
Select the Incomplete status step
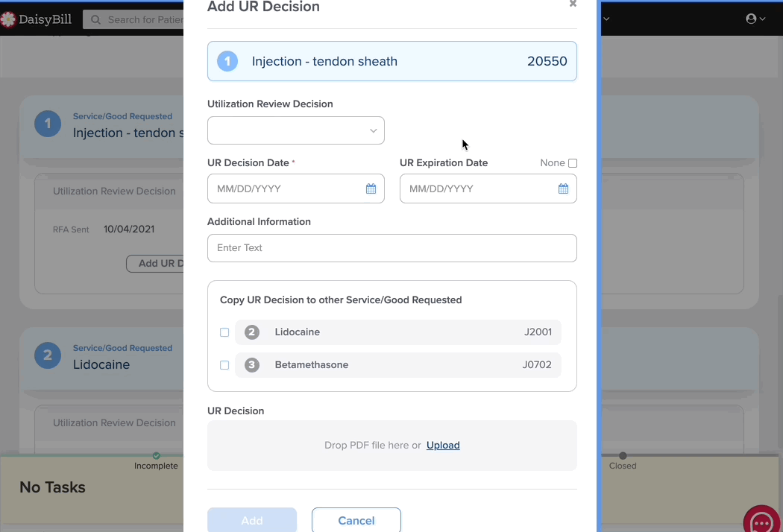[156, 466]
